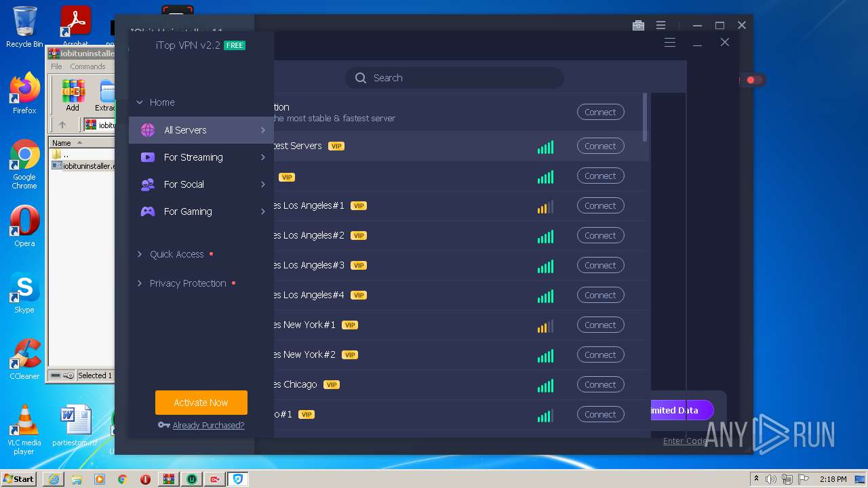Click the server list scrollbar thumb

click(644, 118)
